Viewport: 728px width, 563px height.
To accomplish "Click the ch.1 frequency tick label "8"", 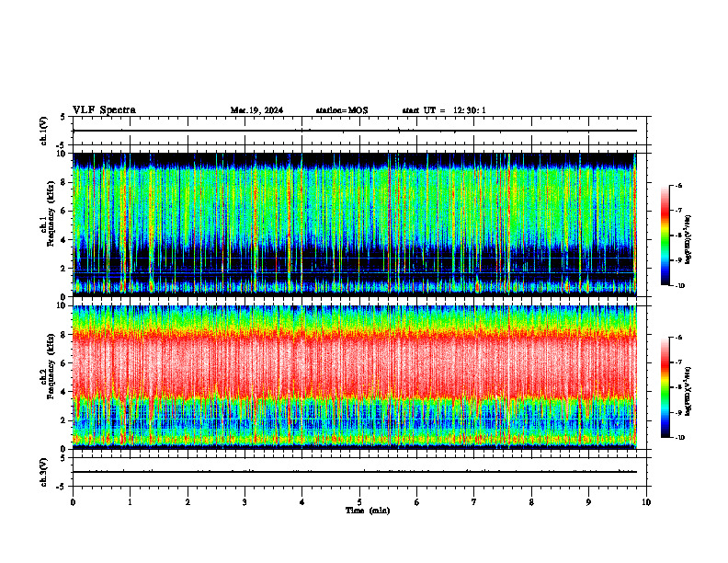I will click(x=63, y=182).
